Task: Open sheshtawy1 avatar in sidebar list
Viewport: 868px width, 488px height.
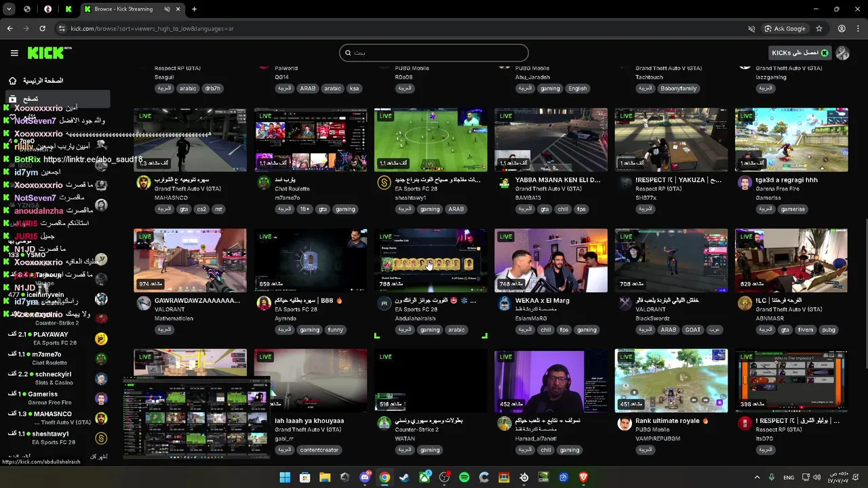Action: pos(101,438)
